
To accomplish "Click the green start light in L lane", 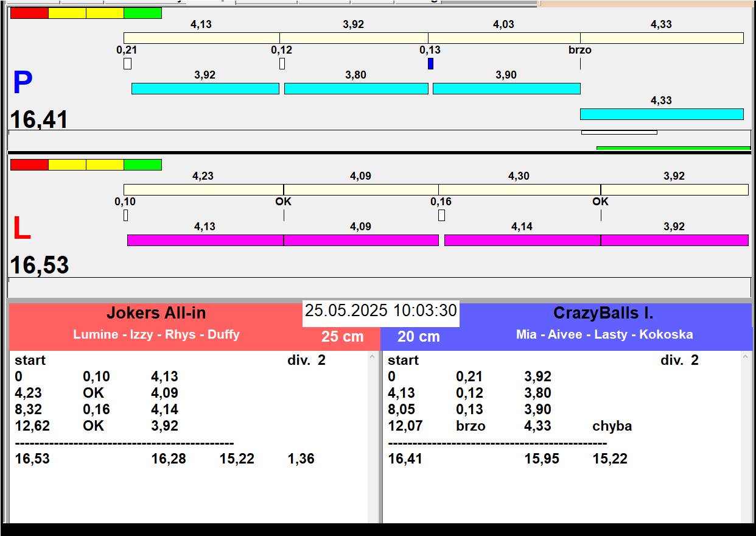I will tap(142, 164).
